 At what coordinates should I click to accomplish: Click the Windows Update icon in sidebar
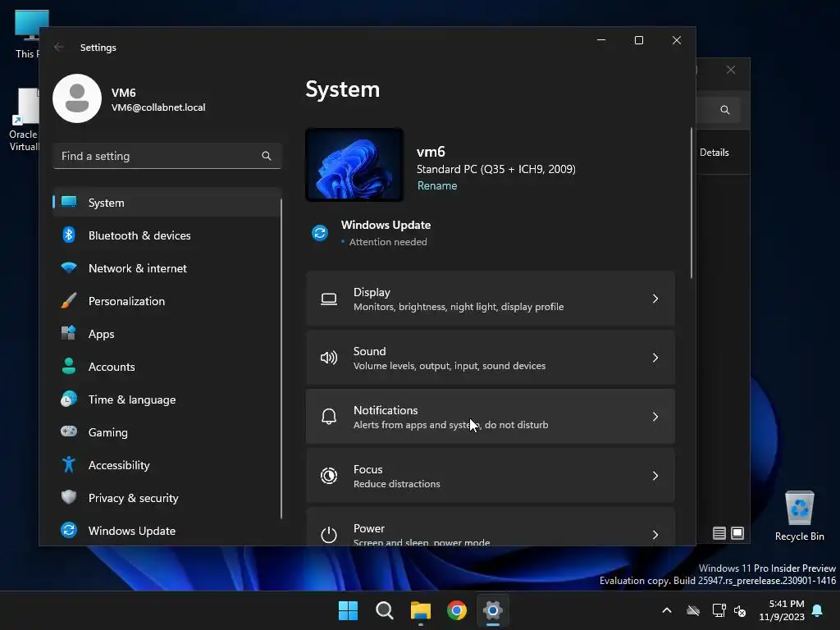69,530
